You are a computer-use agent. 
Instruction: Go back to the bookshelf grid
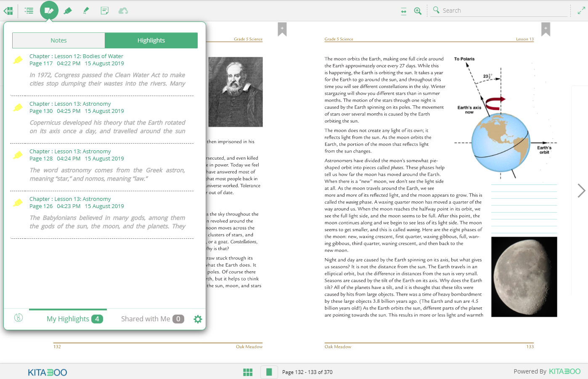point(8,11)
